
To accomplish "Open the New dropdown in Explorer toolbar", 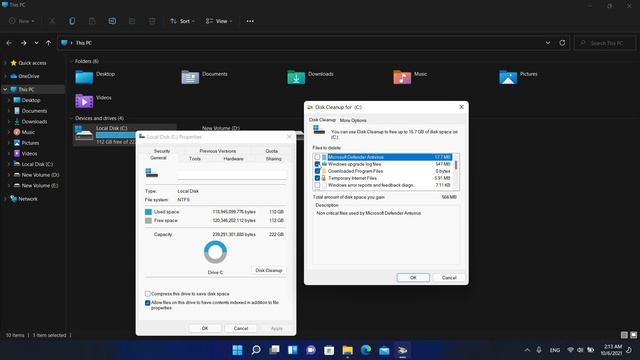I will click(22, 21).
